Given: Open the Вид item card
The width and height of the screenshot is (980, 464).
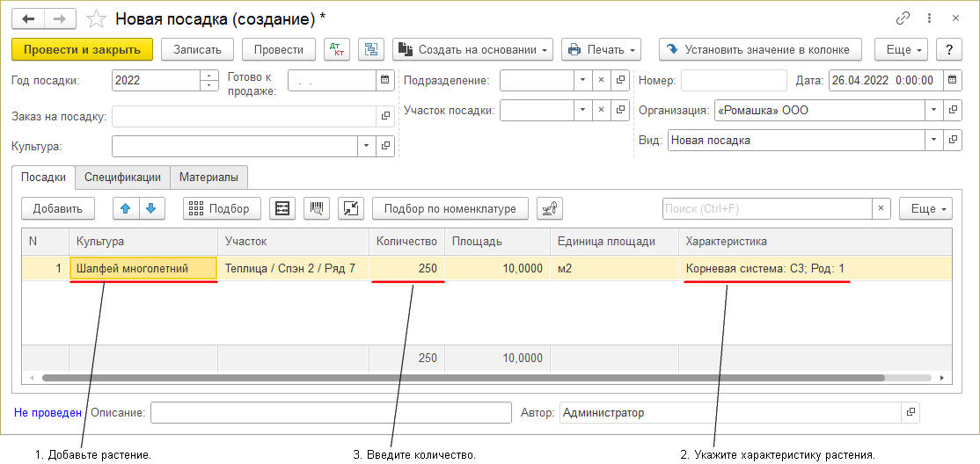Looking at the screenshot, I should tap(953, 141).
